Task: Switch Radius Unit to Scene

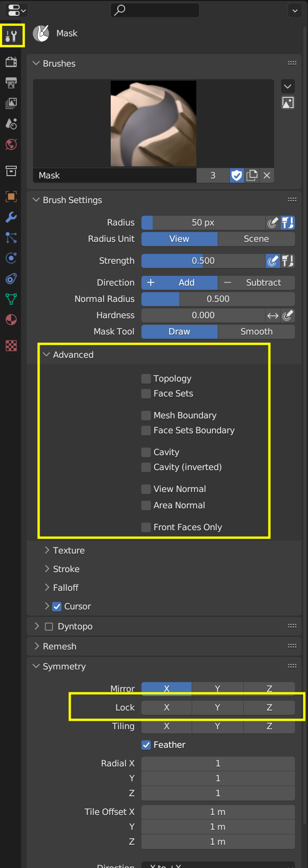Action: pyautogui.click(x=256, y=239)
